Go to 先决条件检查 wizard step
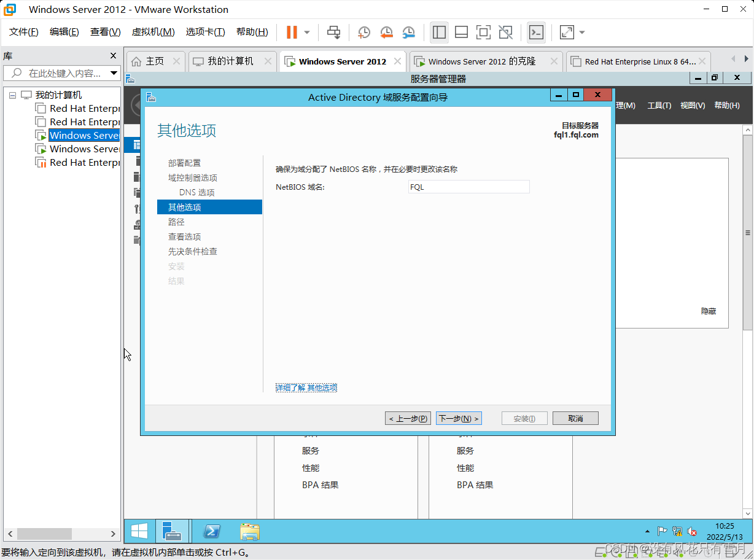This screenshot has width=754, height=560. pos(193,251)
